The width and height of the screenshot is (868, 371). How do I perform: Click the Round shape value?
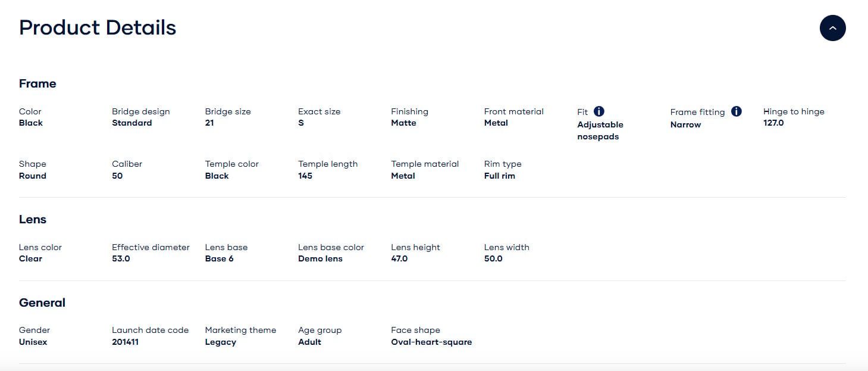(33, 176)
